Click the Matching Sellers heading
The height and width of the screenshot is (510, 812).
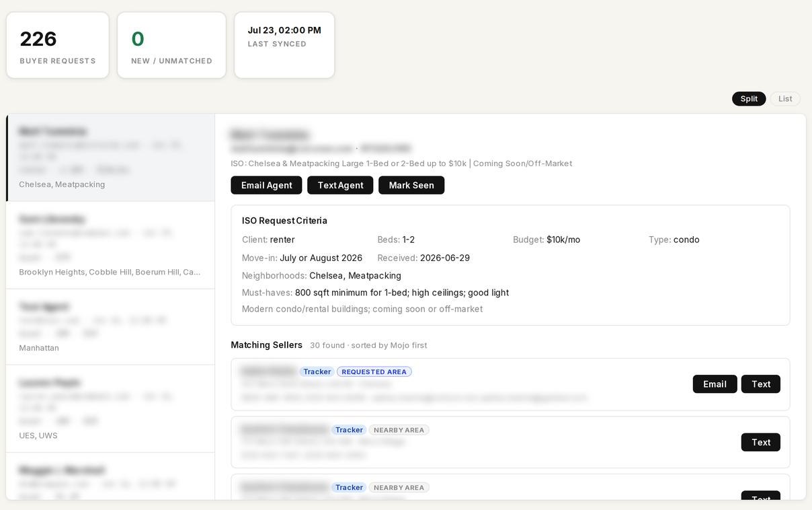(x=267, y=345)
